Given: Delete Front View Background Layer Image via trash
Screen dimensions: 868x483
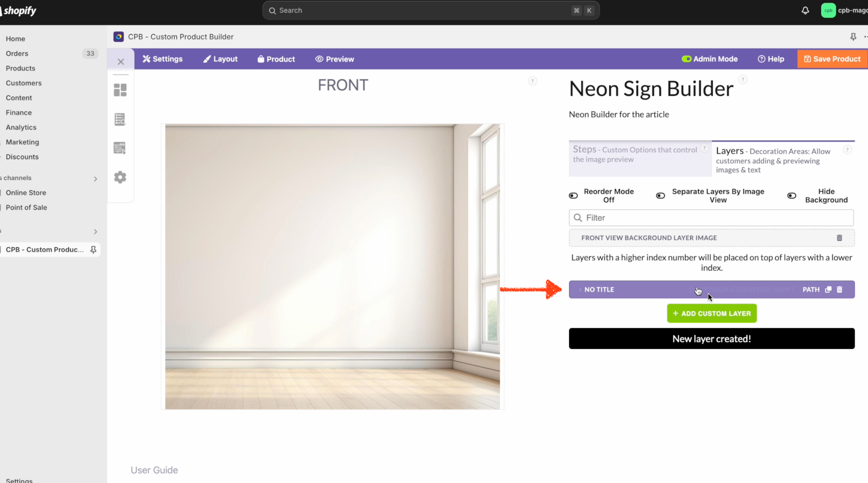Looking at the screenshot, I should [x=839, y=238].
